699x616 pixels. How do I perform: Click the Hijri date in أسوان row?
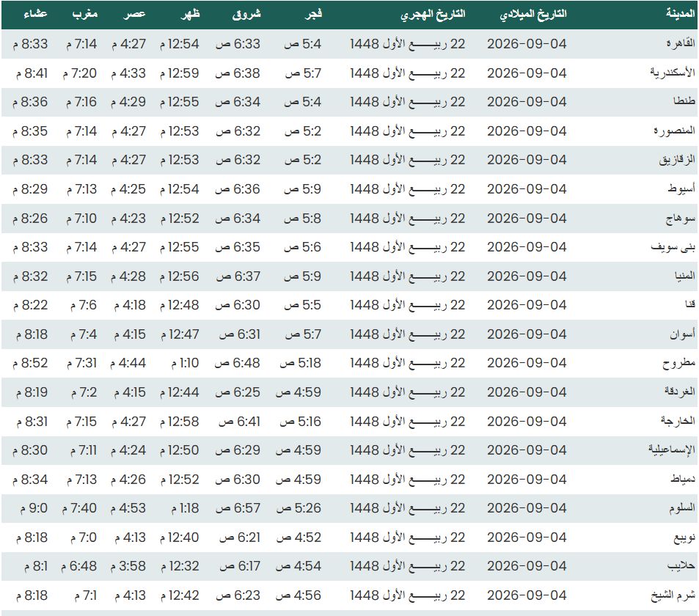point(408,334)
